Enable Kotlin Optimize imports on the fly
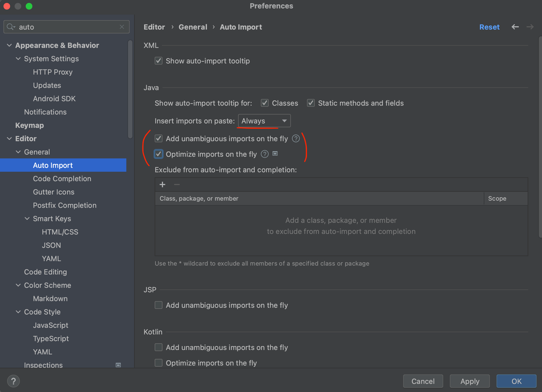 (x=159, y=363)
